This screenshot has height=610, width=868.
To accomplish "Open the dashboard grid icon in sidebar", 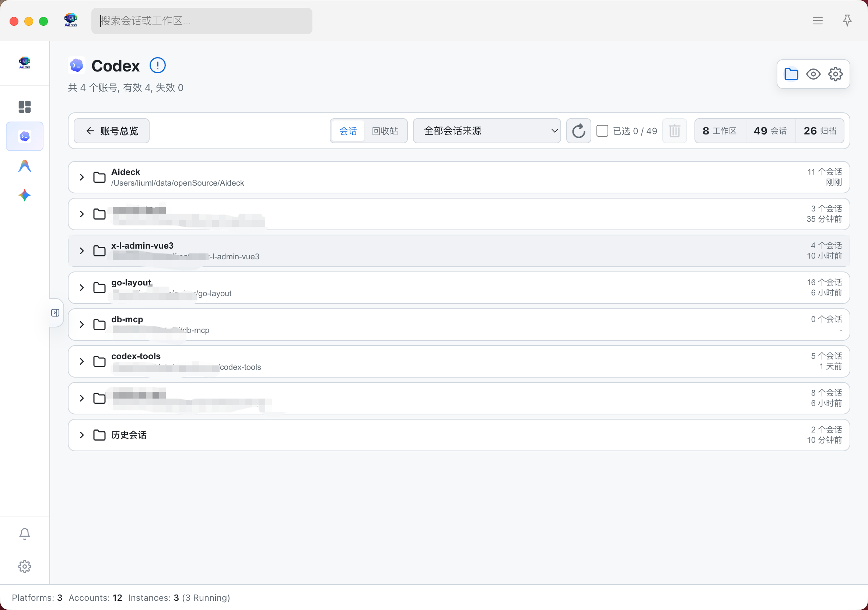I will [x=25, y=107].
